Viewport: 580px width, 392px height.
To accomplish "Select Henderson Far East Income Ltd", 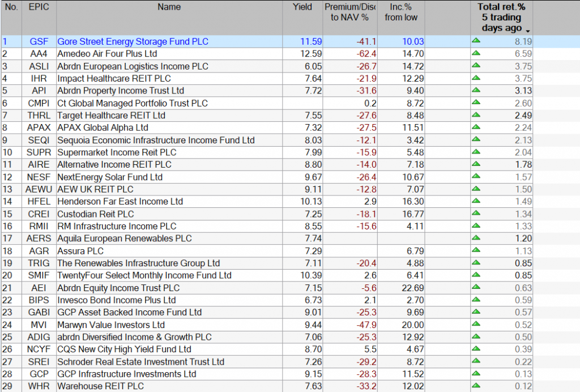I will 120,202.
